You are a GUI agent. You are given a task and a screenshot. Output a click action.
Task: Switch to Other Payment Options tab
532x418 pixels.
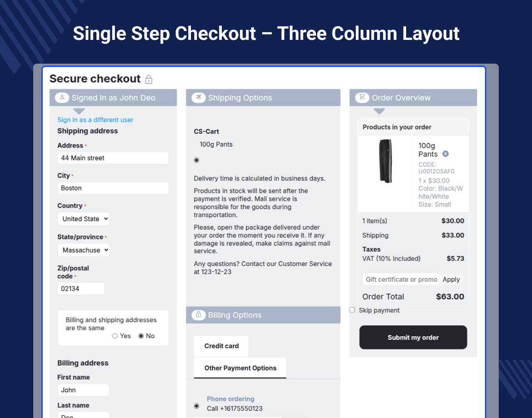[x=240, y=368]
